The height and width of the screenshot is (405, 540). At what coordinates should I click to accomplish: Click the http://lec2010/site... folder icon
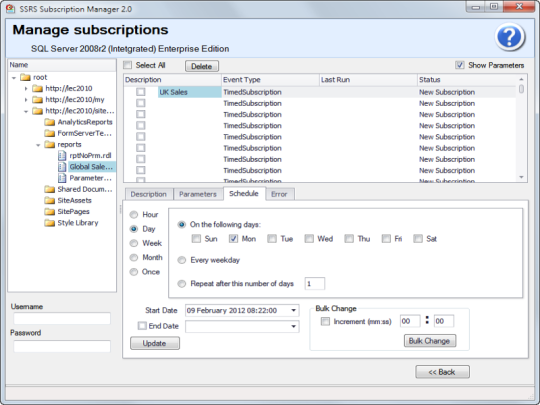pyautogui.click(x=37, y=111)
